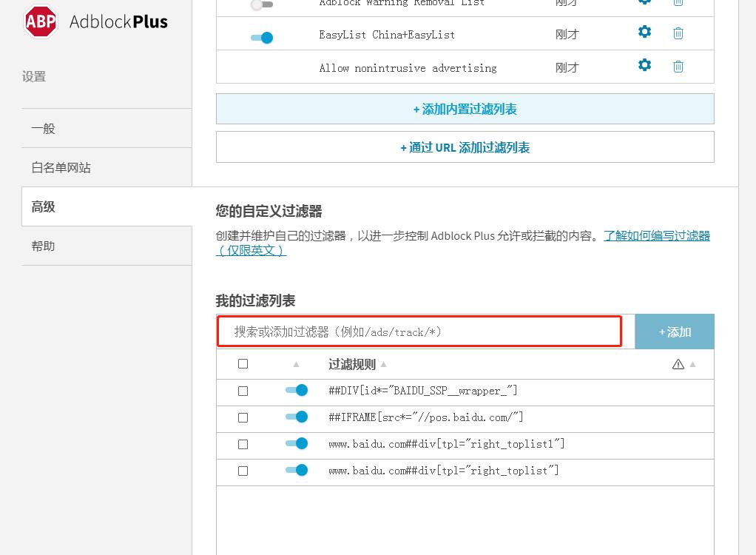The height and width of the screenshot is (555, 756).
Task: Click sort arrow beside the warning triangle column
Action: pos(692,364)
